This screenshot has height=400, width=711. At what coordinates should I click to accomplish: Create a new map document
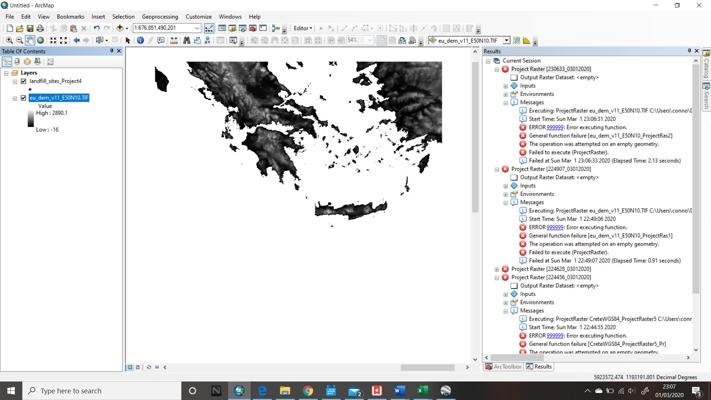coord(10,28)
